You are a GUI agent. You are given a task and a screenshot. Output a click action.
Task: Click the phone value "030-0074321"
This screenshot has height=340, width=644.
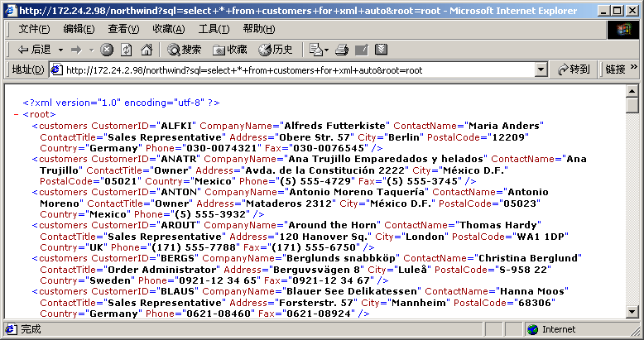click(221, 148)
